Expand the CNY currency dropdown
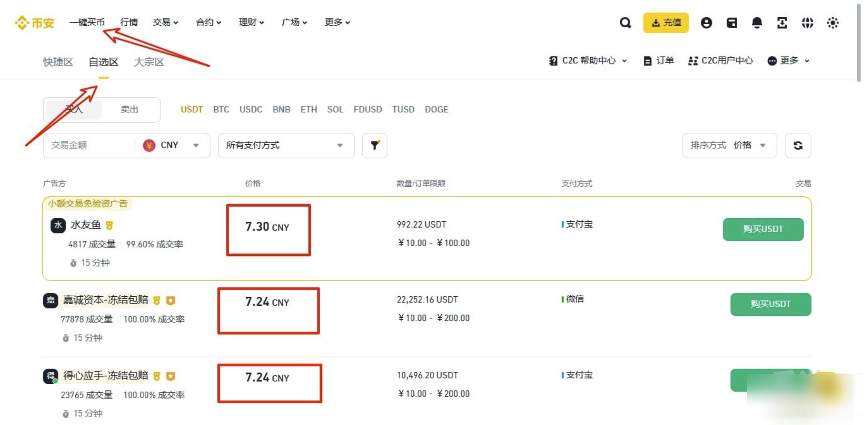868x425 pixels. [171, 145]
